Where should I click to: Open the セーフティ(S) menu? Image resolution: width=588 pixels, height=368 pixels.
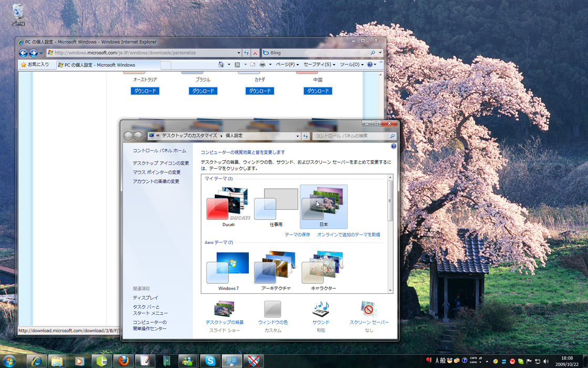[x=320, y=65]
